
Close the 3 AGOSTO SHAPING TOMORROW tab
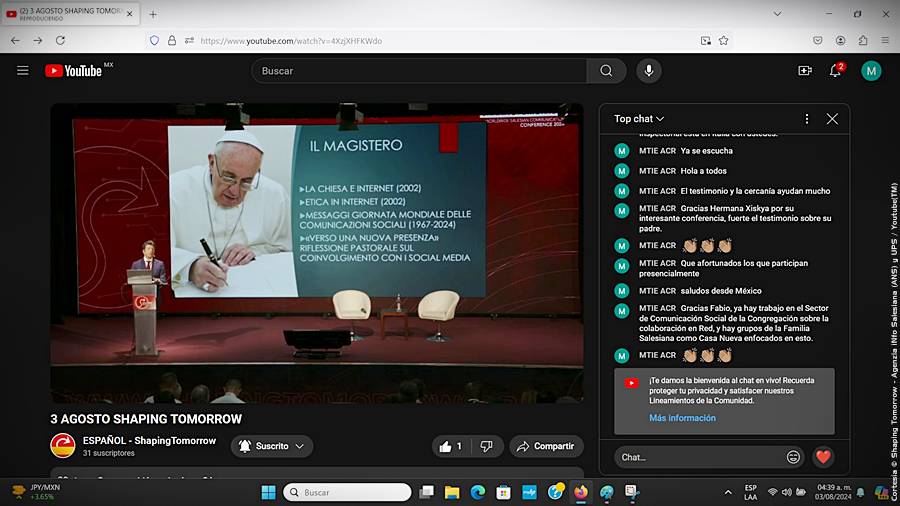pos(129,14)
